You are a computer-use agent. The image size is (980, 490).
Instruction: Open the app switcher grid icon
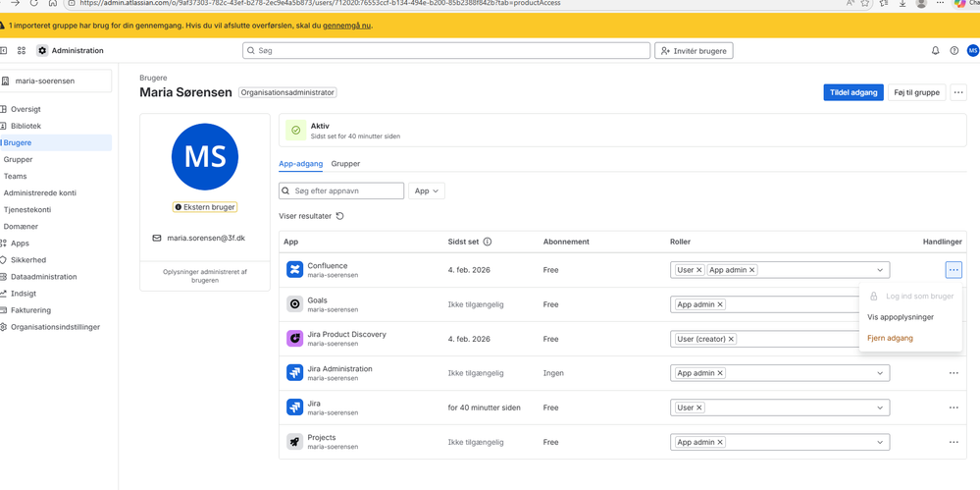coord(22,51)
